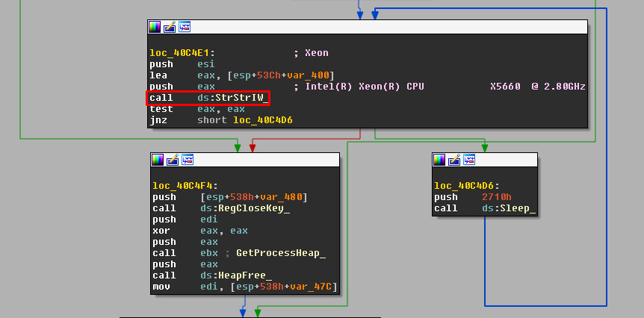
Task: Click the group-nodes icon on loc_40C4E1 node
Action: coord(185,27)
